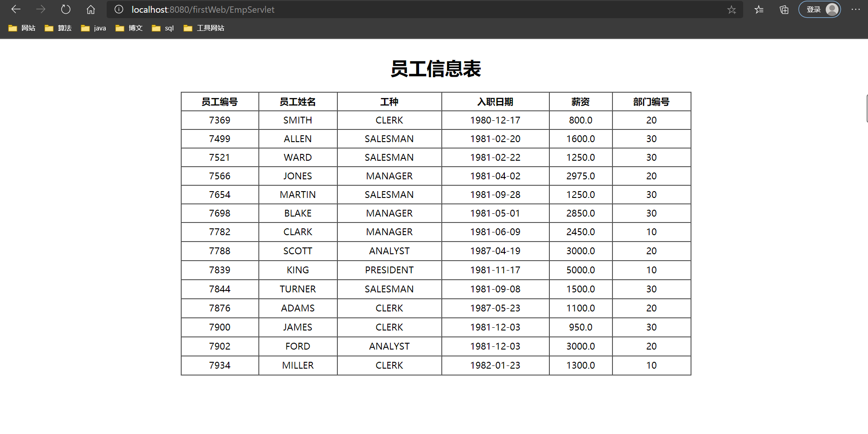Click salary value 2975.0

(581, 176)
